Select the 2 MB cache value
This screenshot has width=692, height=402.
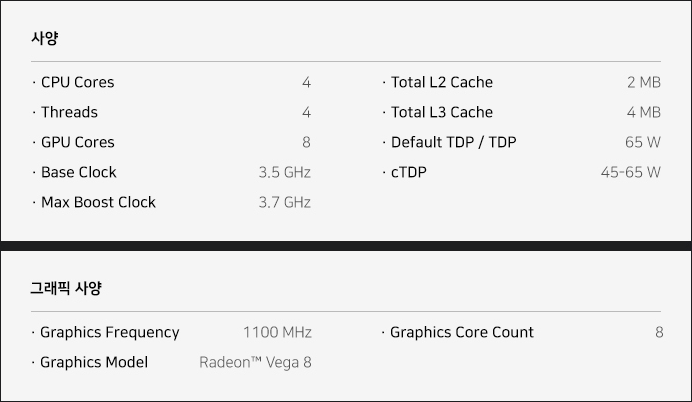[643, 82]
